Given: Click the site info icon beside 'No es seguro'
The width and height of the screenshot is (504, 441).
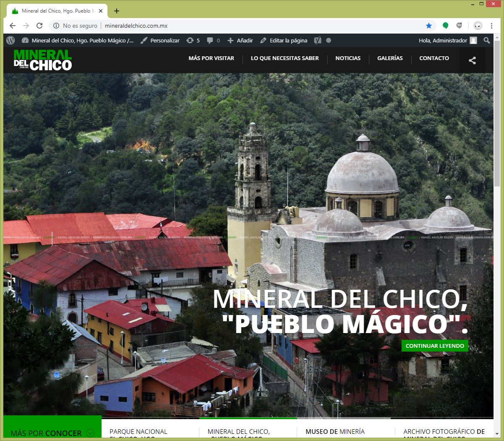Looking at the screenshot, I should tap(56, 26).
